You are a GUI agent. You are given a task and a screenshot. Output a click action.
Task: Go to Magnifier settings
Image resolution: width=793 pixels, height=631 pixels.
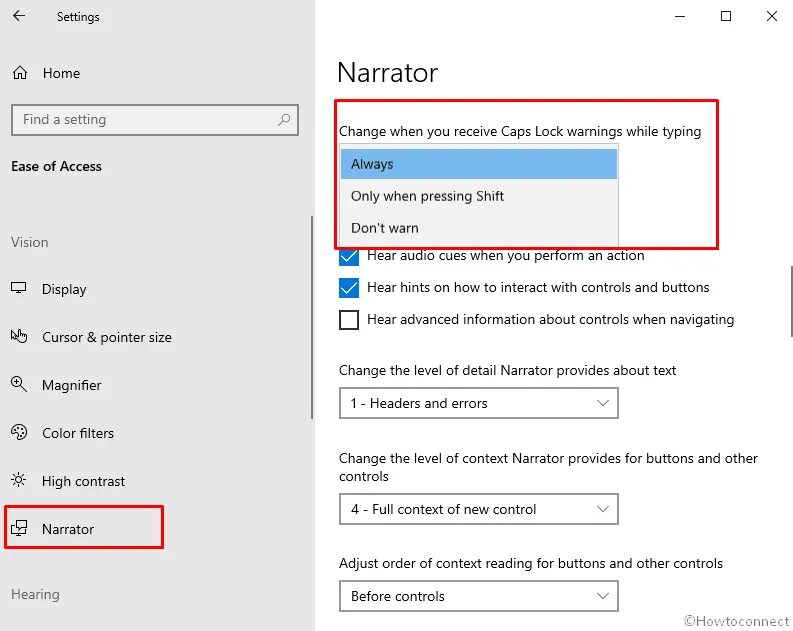click(71, 385)
